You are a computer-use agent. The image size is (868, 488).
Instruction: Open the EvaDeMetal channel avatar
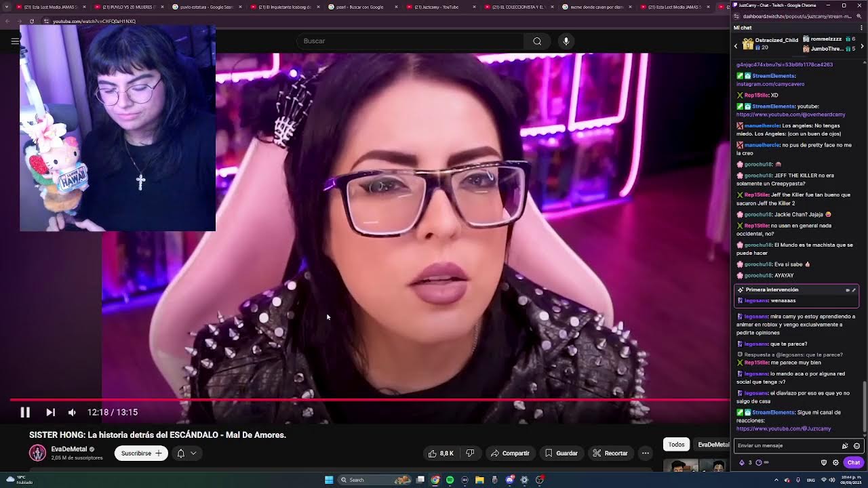[37, 452]
